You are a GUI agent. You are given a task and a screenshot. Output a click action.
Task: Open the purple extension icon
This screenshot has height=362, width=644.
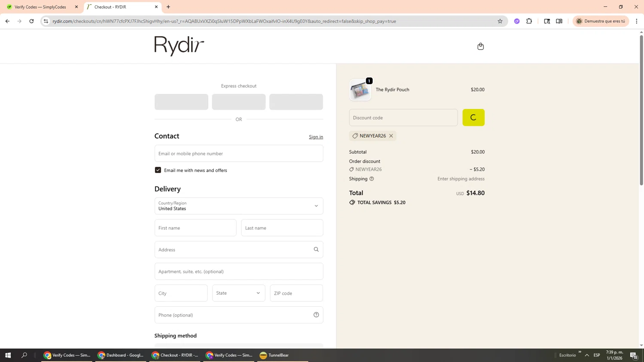[517, 21]
